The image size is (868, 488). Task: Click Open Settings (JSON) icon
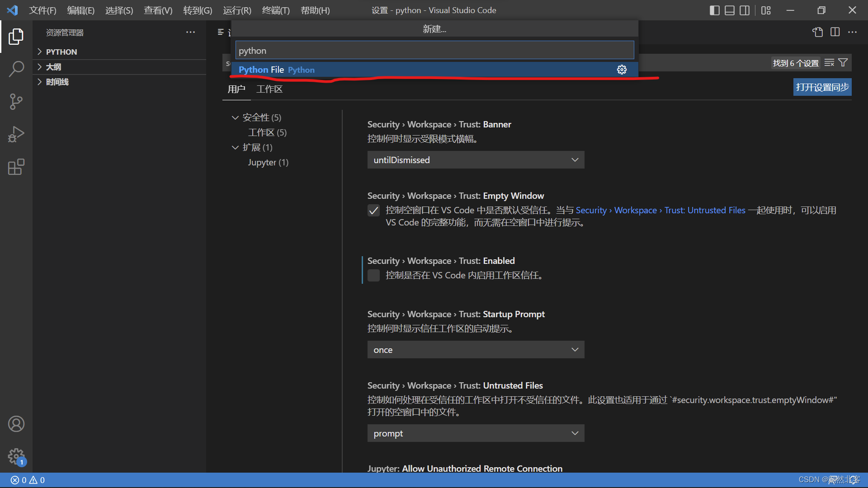coord(817,32)
